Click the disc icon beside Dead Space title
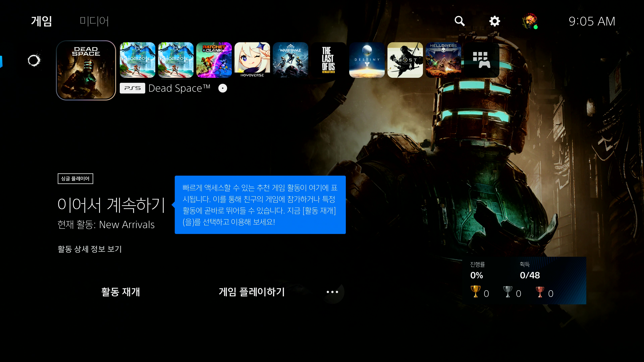 coord(223,88)
